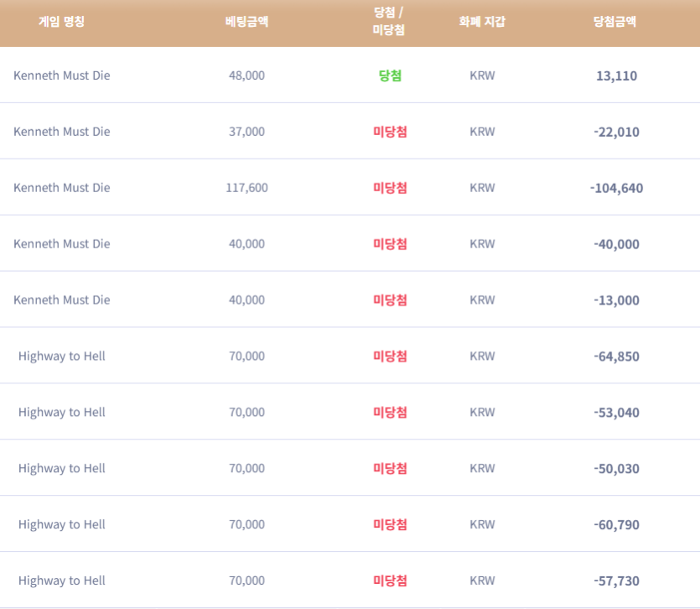The image size is (700, 609).
Task: Select the -60,790 result amount
Action: coord(616,524)
